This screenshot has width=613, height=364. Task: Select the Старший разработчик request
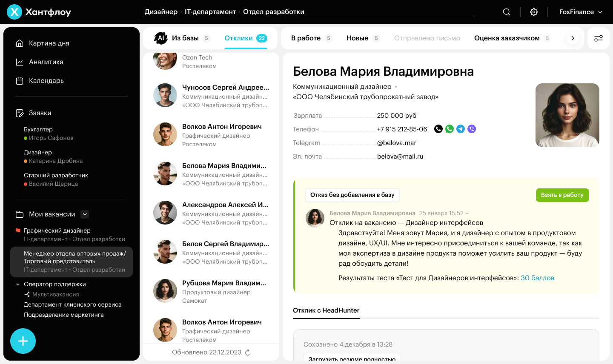point(56,179)
